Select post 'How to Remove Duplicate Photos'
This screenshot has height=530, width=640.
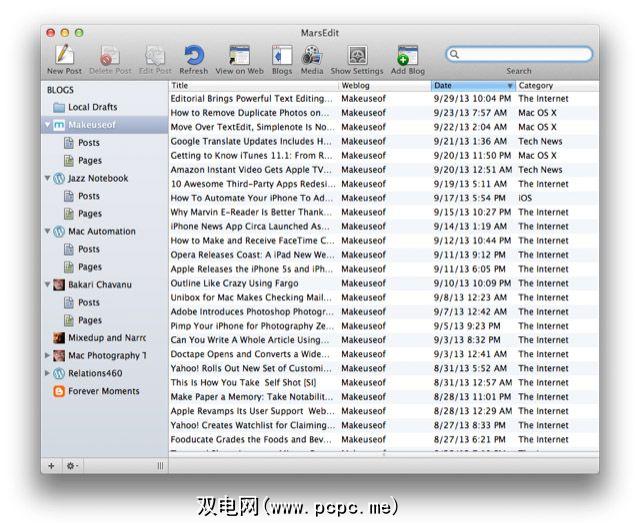point(384,113)
